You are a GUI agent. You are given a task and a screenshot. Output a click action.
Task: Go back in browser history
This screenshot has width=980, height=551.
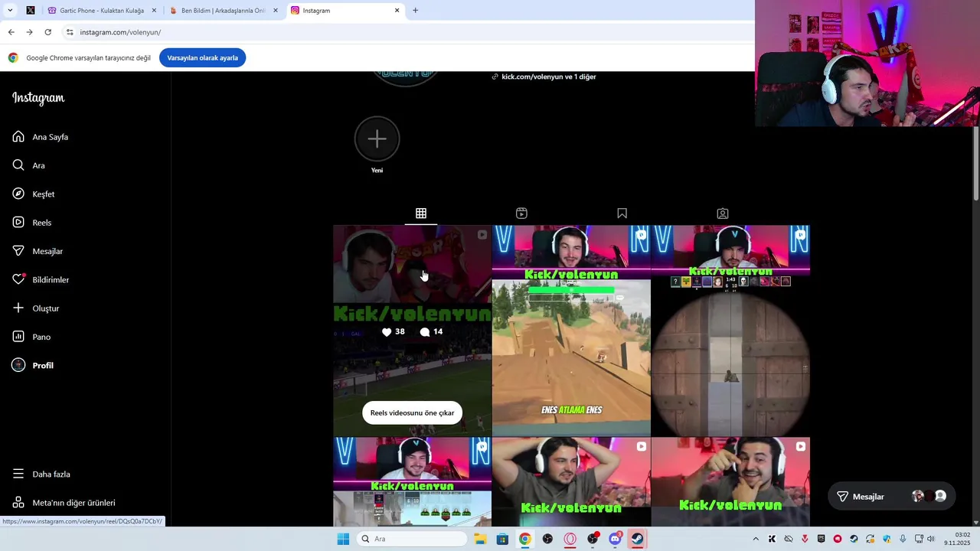pos(11,32)
